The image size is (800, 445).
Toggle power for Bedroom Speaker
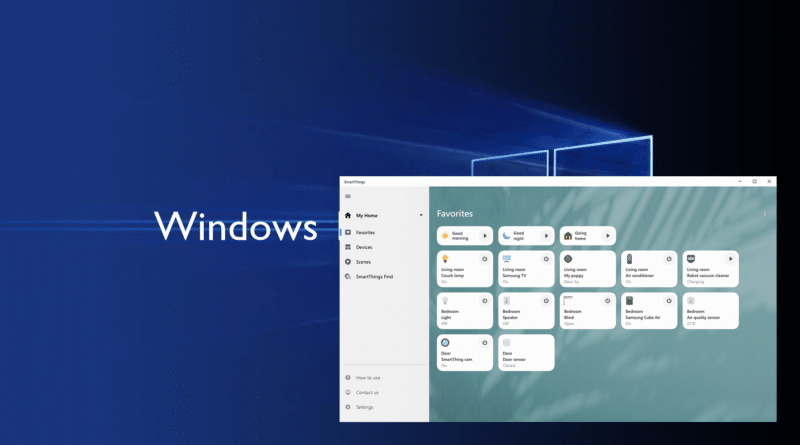546,301
